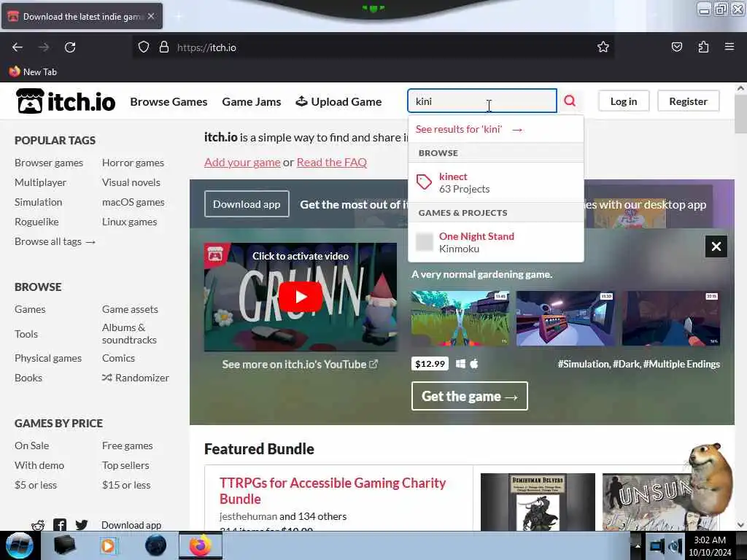Click the network icon in system tray
Viewport: 747px width, 560px height.
click(657, 546)
